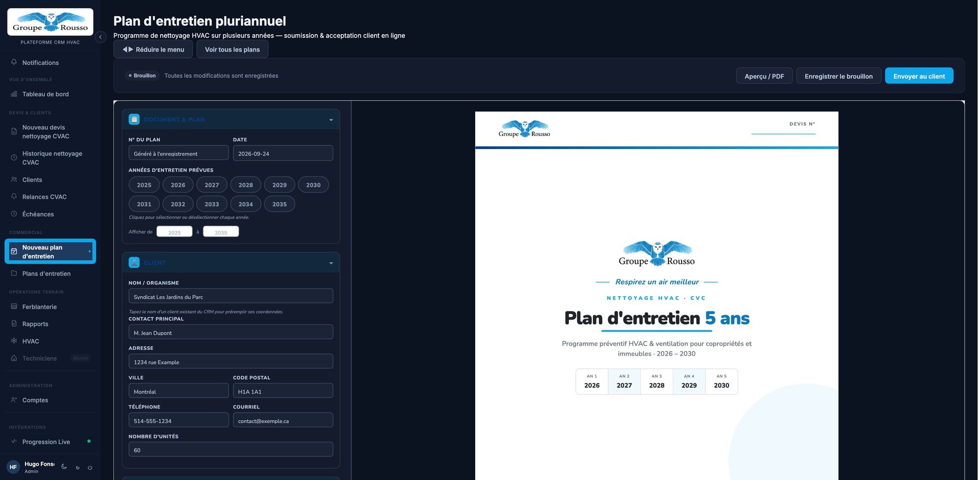Click Enregistrer le brouillon button
The width and height of the screenshot is (980, 480).
click(838, 76)
